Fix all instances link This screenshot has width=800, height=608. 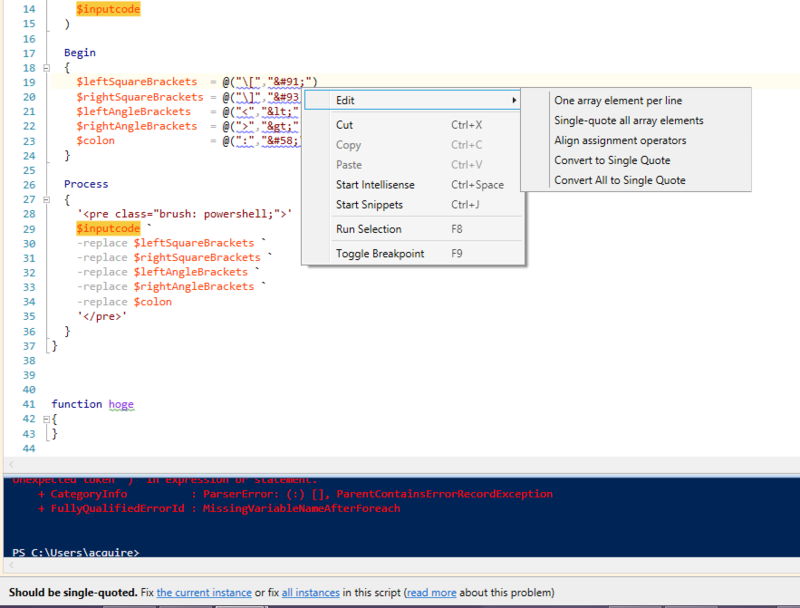310,593
